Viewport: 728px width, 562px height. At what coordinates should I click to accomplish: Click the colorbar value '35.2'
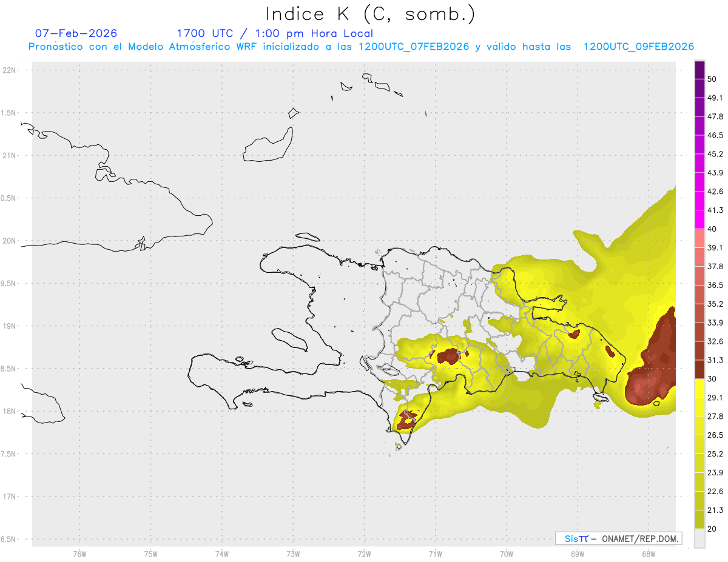tap(715, 304)
